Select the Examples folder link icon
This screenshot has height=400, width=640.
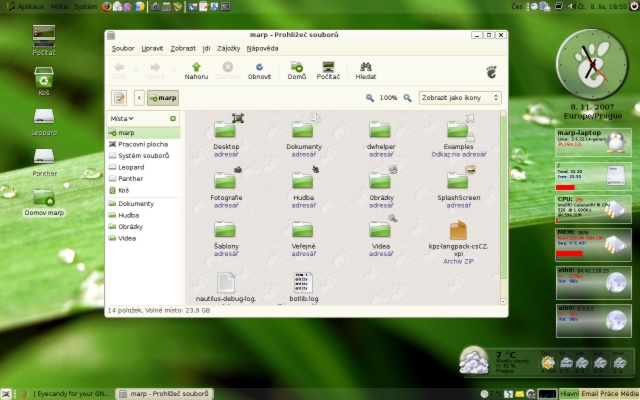[x=458, y=130]
